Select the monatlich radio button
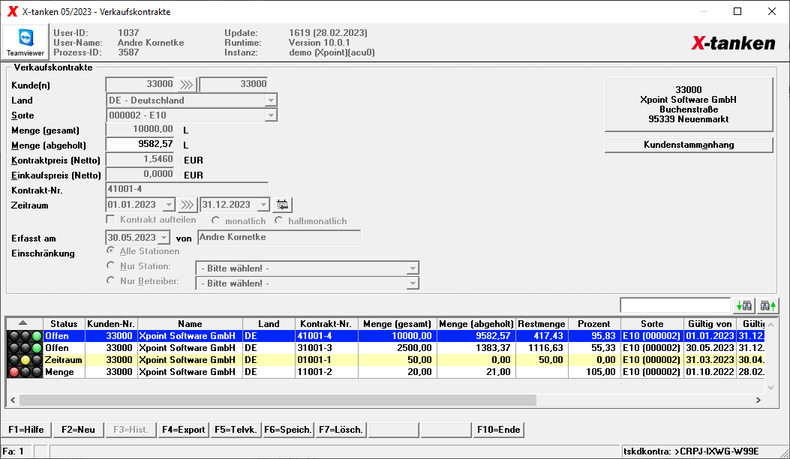The width and height of the screenshot is (790, 459). click(x=216, y=220)
